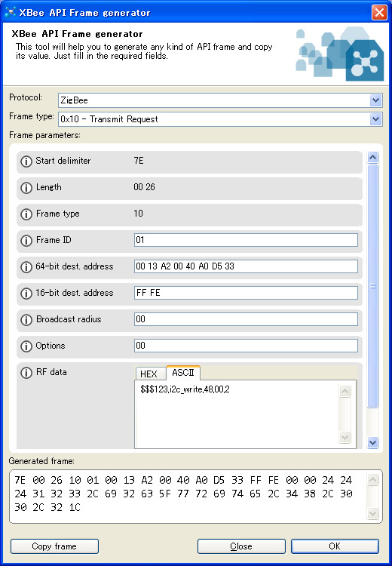Click the Generated frame scroll up arrow
392x566 pixels.
coord(372,479)
